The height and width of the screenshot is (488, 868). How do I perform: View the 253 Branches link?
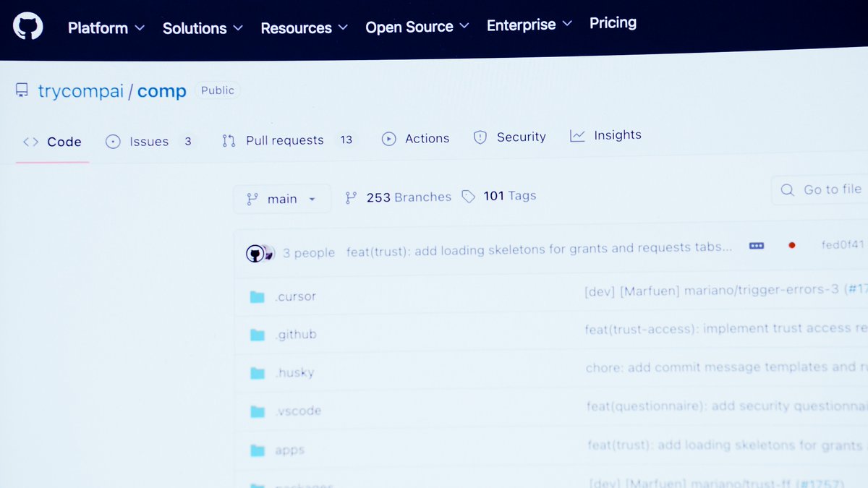[399, 197]
